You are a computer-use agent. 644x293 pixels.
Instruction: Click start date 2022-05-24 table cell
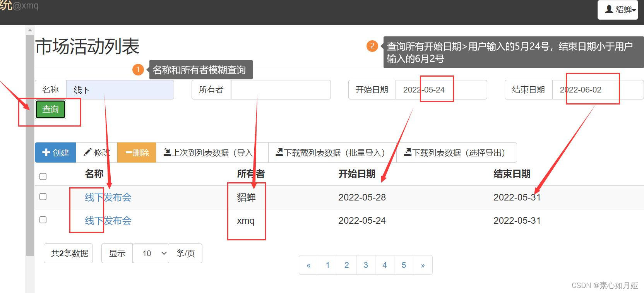362,221
